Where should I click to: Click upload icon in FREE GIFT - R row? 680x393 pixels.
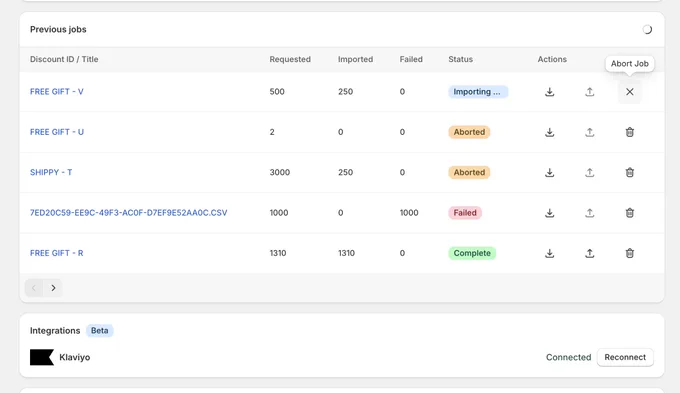pyautogui.click(x=589, y=253)
